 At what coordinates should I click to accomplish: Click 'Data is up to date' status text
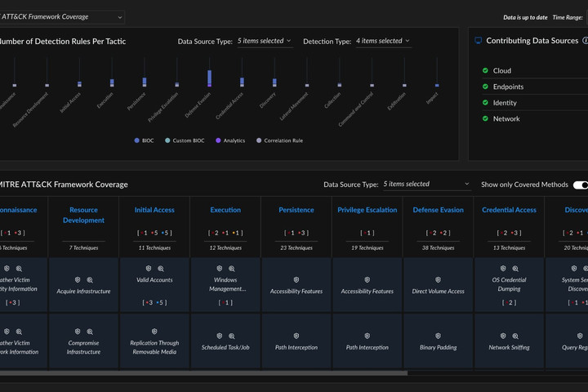pyautogui.click(x=525, y=17)
